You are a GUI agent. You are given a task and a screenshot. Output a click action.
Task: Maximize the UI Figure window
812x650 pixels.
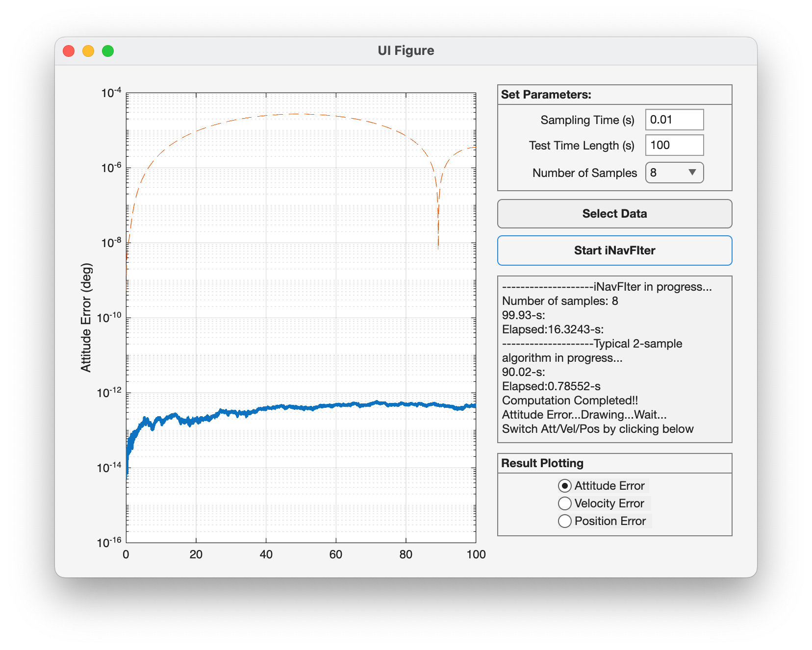pyautogui.click(x=108, y=51)
